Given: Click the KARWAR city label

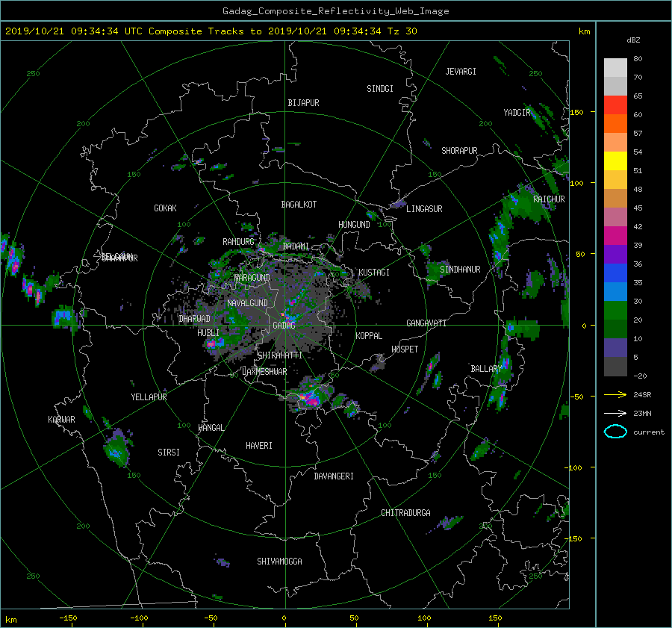Looking at the screenshot, I should click(62, 420).
